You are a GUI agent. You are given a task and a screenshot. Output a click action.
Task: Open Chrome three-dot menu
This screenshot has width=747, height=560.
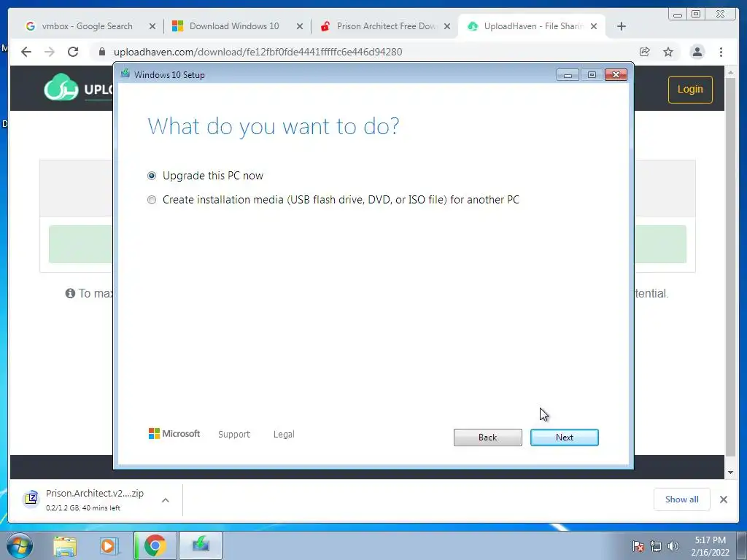pos(721,52)
